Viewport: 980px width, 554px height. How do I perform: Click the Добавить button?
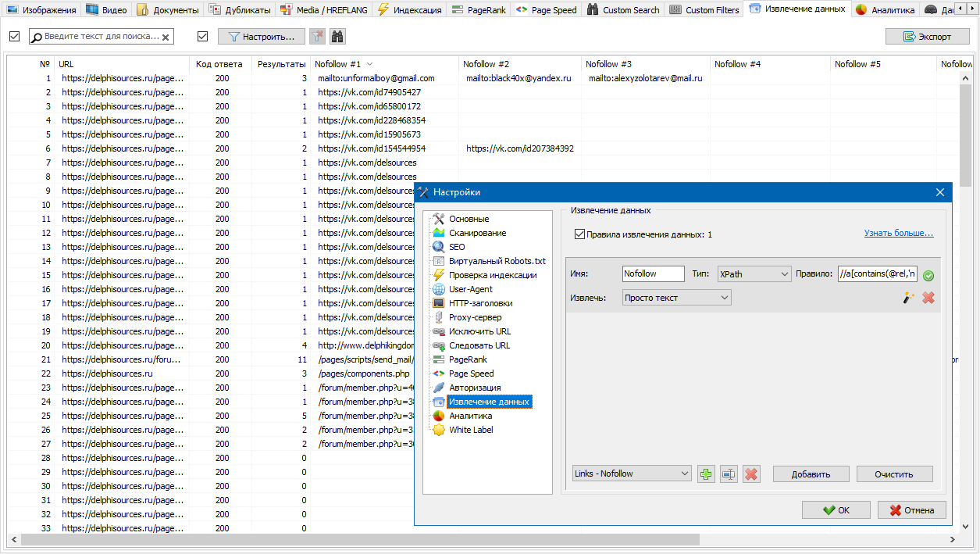pyautogui.click(x=811, y=474)
